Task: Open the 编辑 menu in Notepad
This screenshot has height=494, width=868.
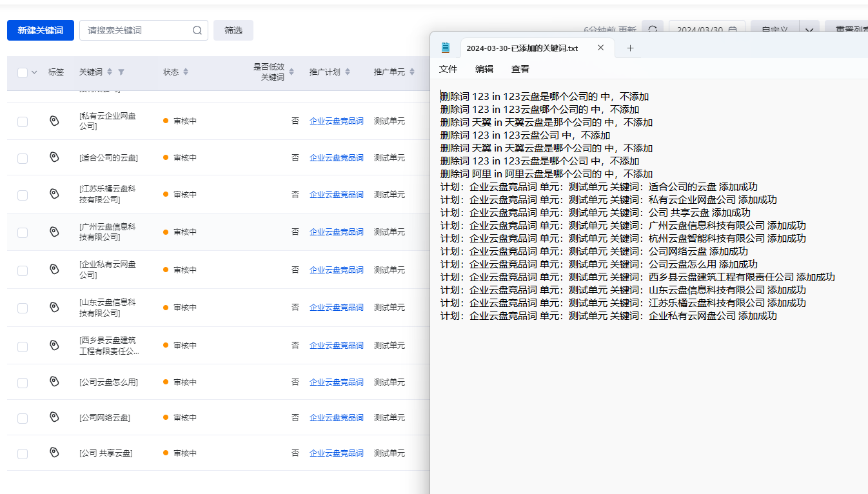Action: coord(484,69)
